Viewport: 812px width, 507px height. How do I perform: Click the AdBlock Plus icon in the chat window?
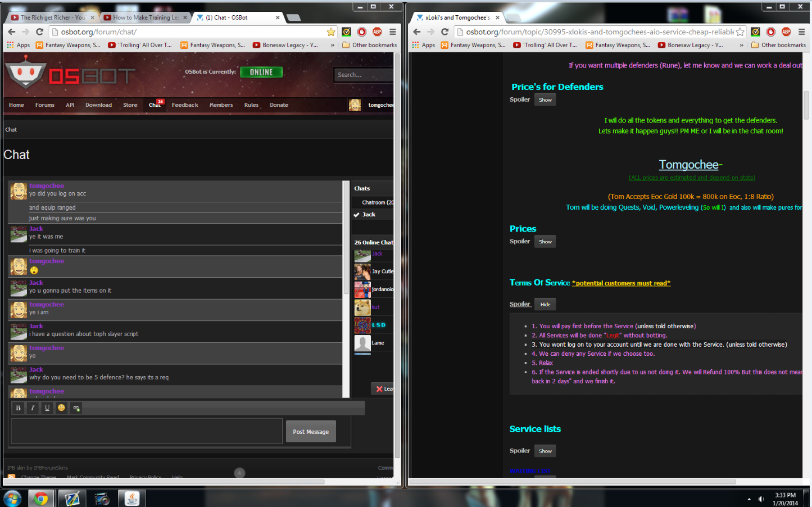377,32
